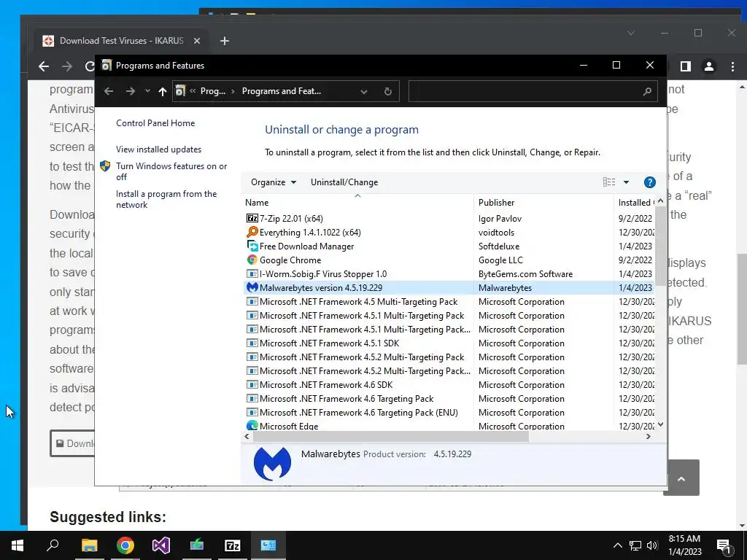This screenshot has height=560, width=747.
Task: Sort list by Publisher column header
Action: (x=544, y=203)
